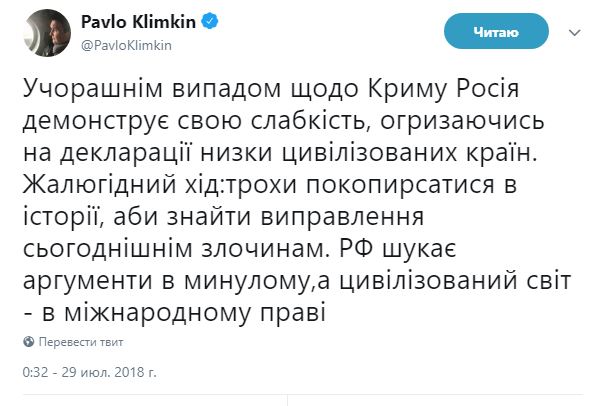Click the Перевести твит translate link

82,342
